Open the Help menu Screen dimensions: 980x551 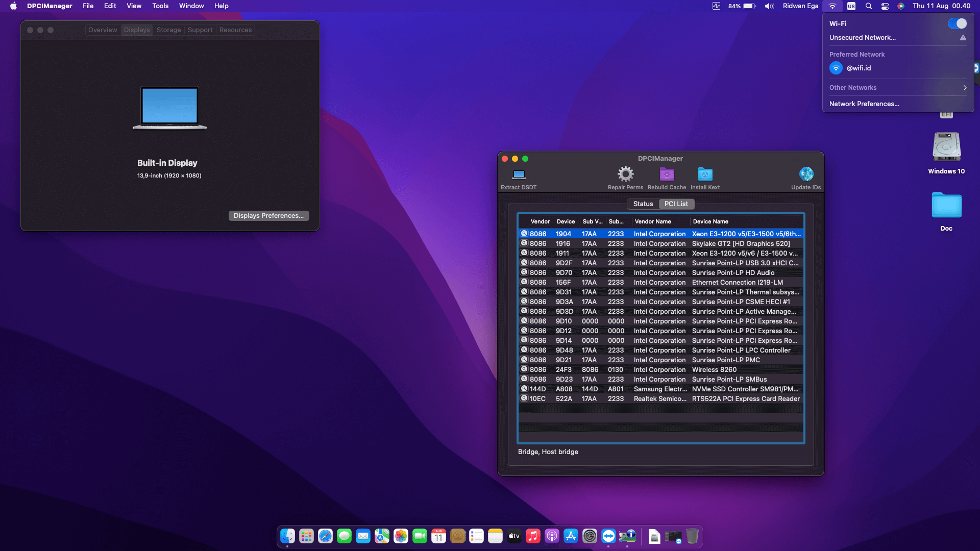(221, 6)
